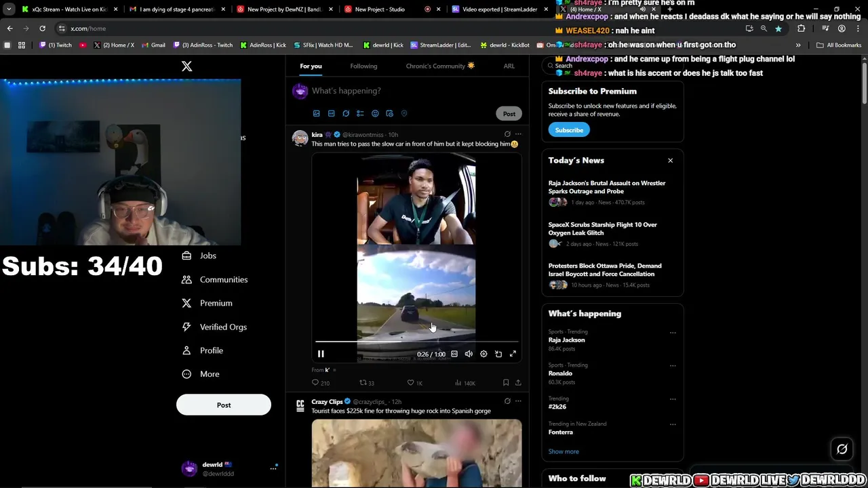Bookmark kira's post

506,383
